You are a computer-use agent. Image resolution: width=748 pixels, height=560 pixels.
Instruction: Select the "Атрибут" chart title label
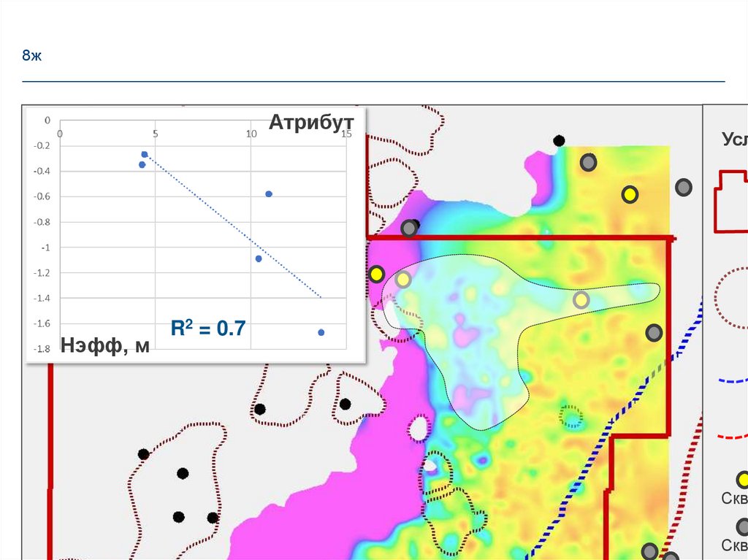pyautogui.click(x=311, y=123)
